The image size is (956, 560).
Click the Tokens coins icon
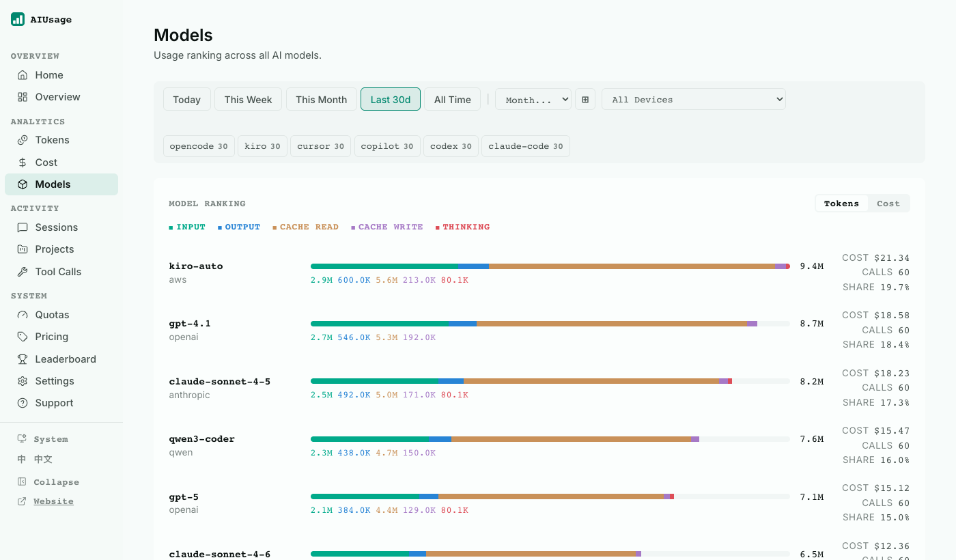click(x=23, y=140)
